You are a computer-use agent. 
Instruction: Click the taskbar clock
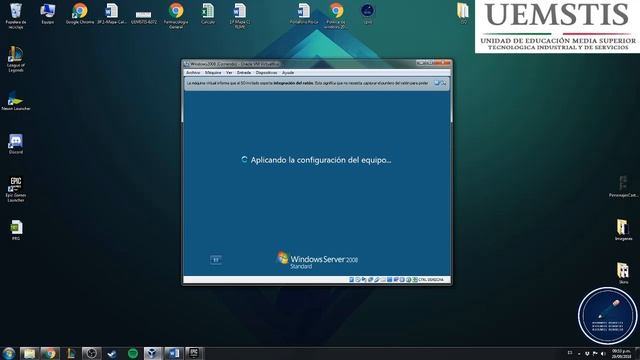pyautogui.click(x=621, y=353)
